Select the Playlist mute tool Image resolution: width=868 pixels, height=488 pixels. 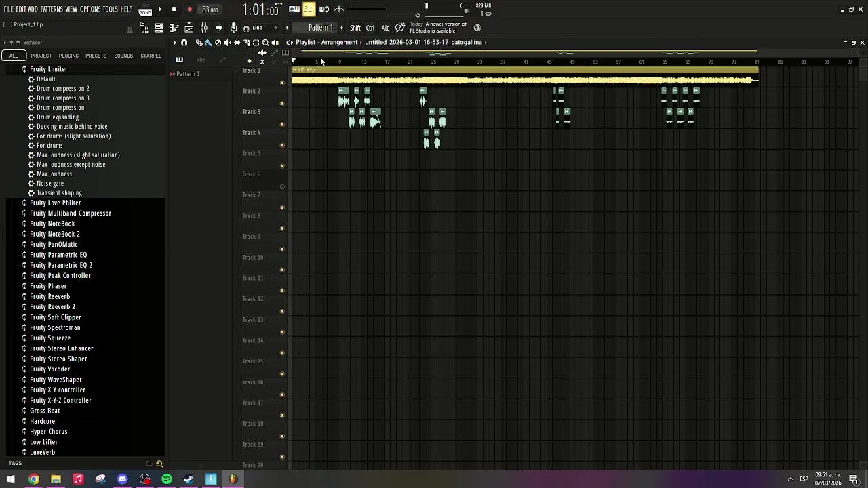click(x=227, y=43)
